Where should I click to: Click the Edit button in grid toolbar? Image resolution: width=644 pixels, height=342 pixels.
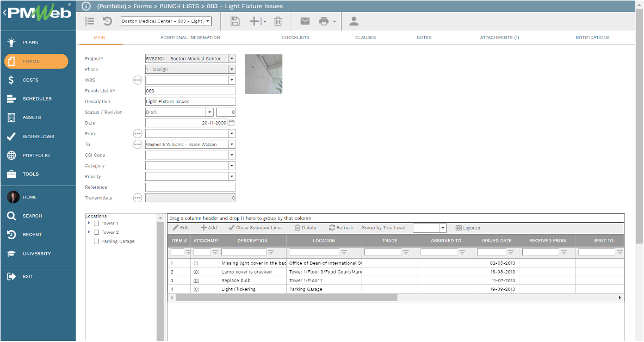coord(181,227)
